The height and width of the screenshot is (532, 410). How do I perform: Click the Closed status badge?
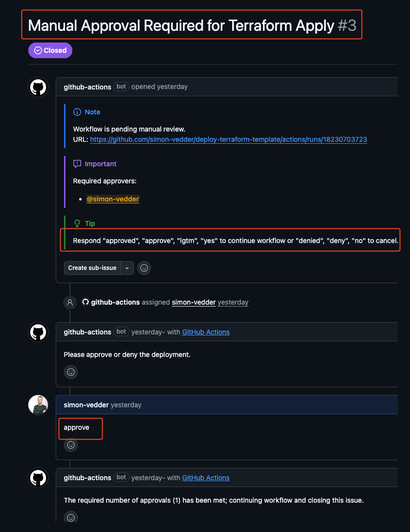coord(50,50)
